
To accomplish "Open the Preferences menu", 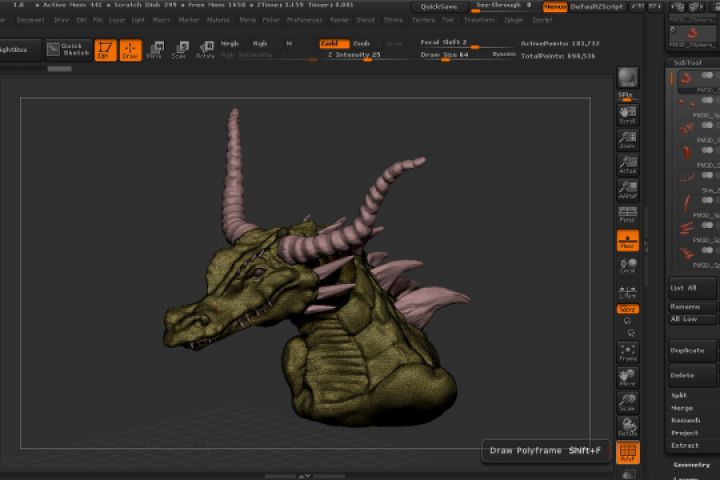I will coord(304,19).
